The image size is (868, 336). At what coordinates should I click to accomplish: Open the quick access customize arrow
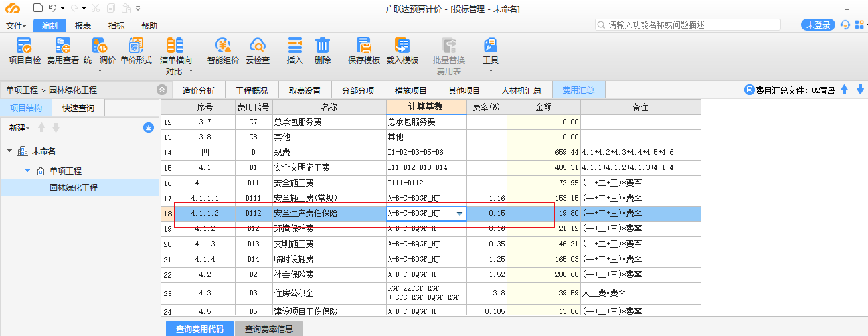pos(138,9)
